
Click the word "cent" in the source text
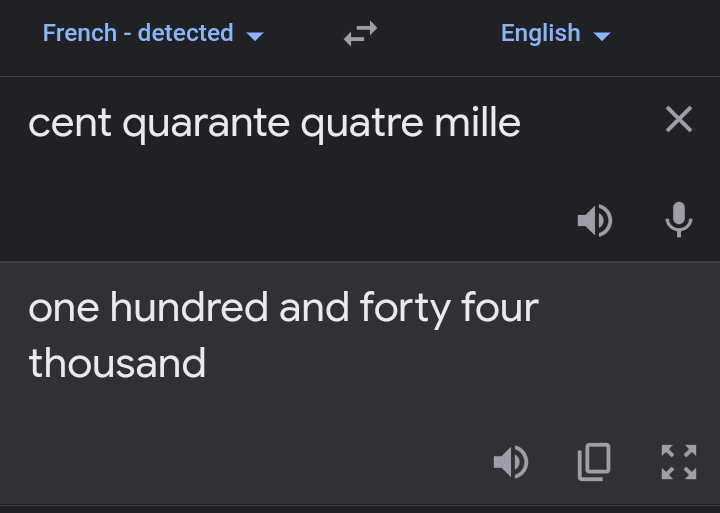[62, 123]
